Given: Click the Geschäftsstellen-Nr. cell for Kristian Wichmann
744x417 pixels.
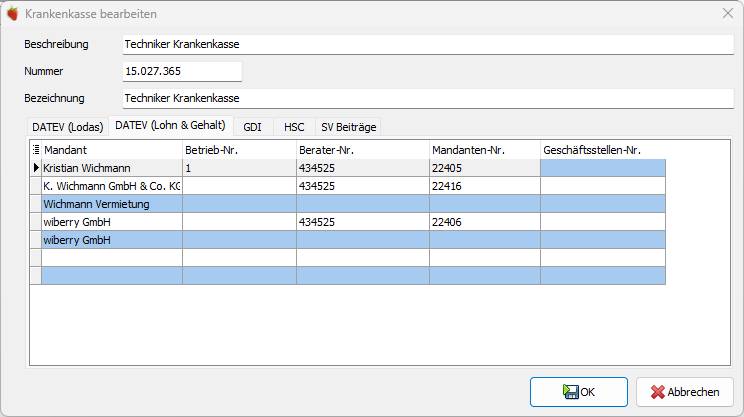Looking at the screenshot, I should 603,168.
